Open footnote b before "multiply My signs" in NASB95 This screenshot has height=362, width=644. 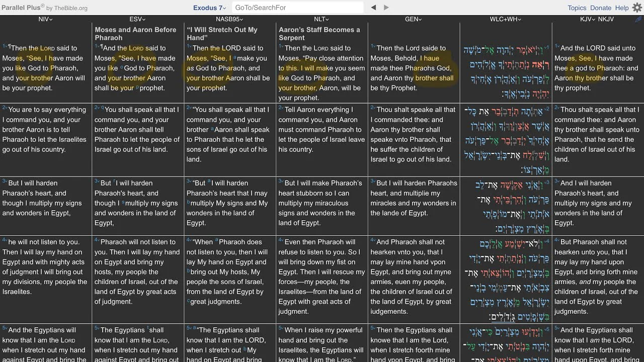[189, 202]
